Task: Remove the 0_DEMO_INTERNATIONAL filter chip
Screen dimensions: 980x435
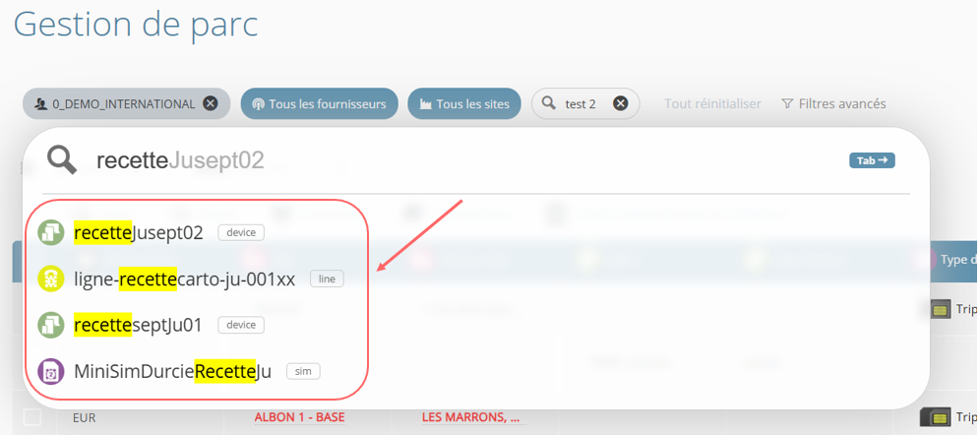Action: 211,103
